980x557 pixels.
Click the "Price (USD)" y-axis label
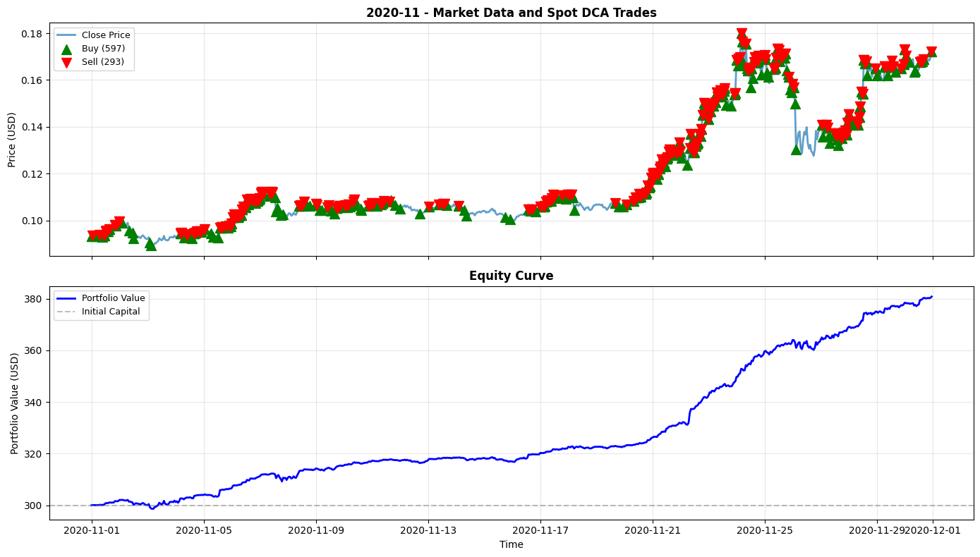pyautogui.click(x=12, y=140)
